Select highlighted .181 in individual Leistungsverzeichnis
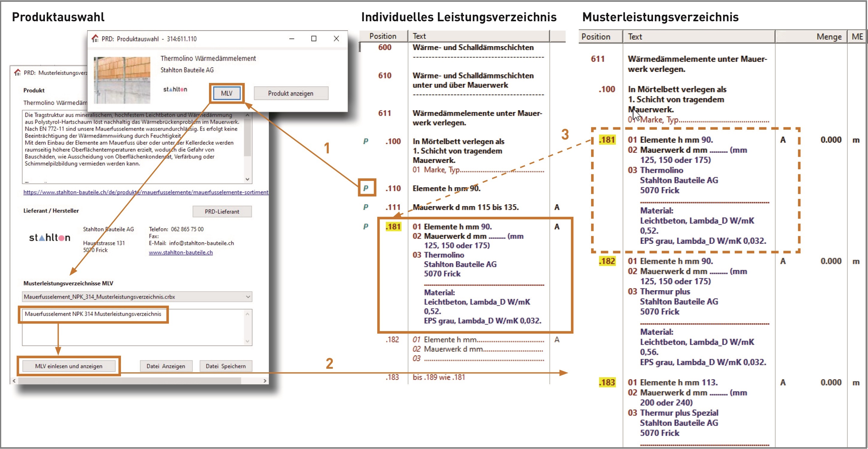Viewport: 868px width, 449px height. 393,226
